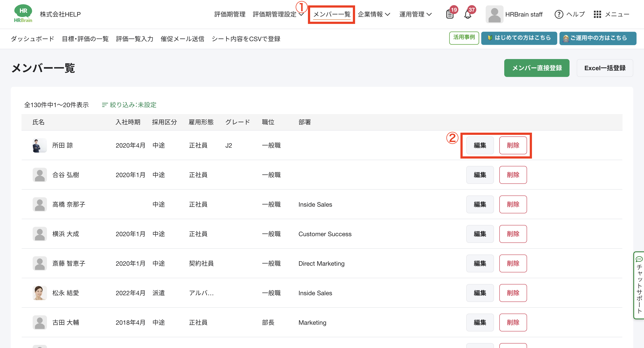Open the 活用事例 link

[464, 38]
